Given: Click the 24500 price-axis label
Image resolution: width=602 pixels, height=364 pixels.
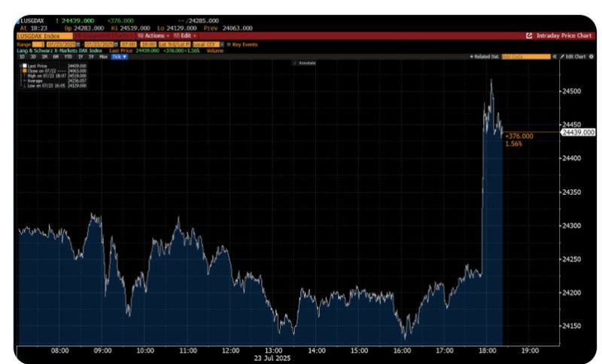Looking at the screenshot, I should coord(572,91).
